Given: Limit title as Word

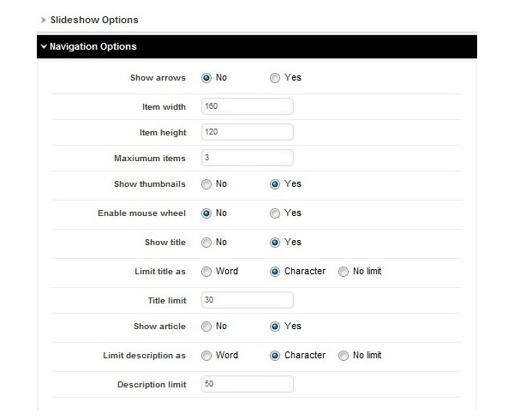Looking at the screenshot, I should pos(206,272).
